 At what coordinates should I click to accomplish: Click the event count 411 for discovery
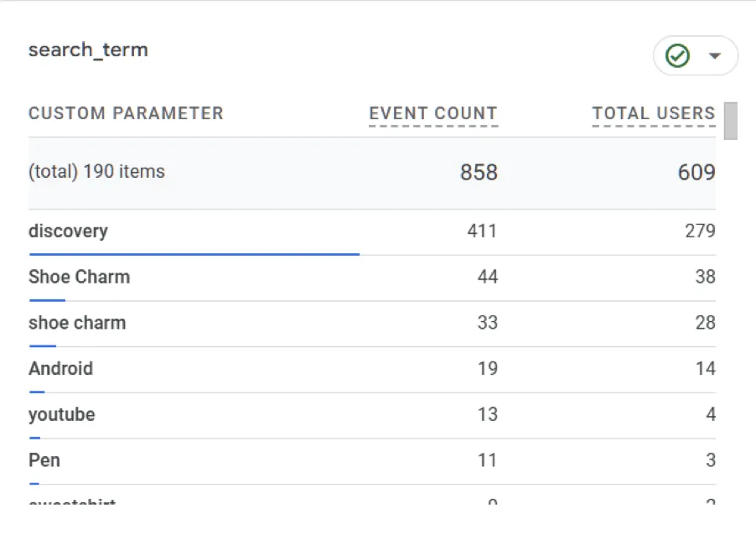point(482,231)
